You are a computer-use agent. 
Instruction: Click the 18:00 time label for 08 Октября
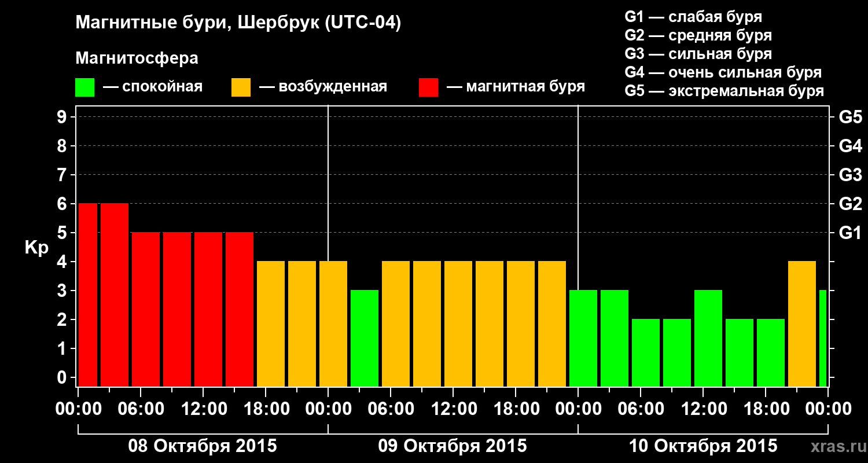click(266, 409)
